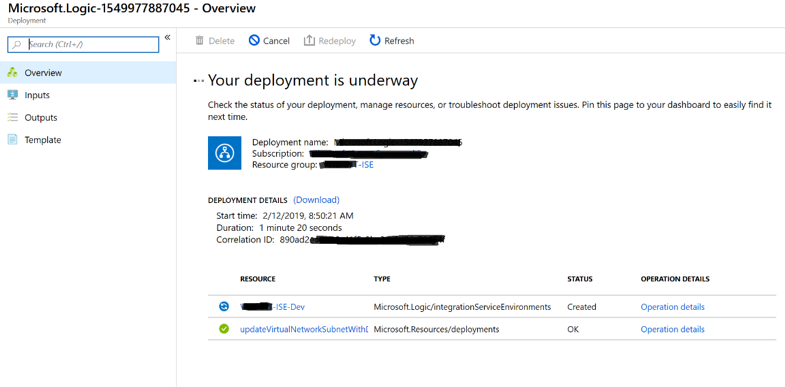Click the Refresh circular arrow icon

(375, 41)
